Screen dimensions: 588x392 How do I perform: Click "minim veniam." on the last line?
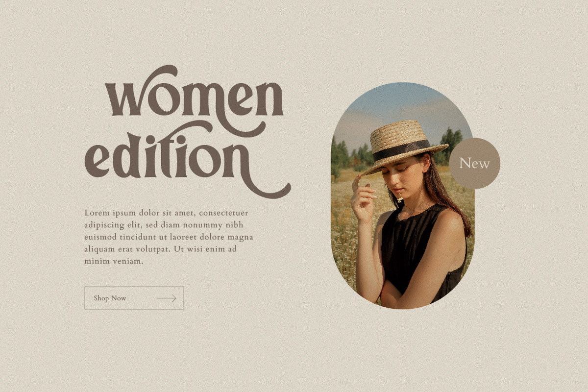[x=114, y=261]
